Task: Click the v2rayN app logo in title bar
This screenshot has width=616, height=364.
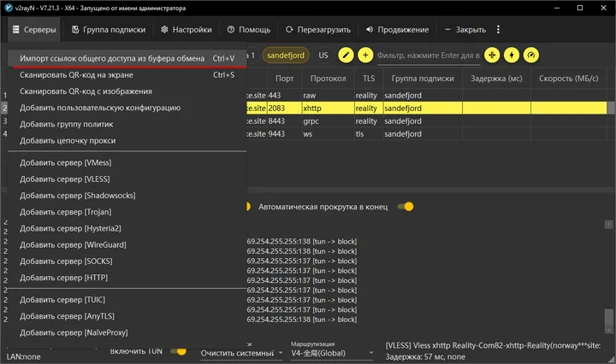Action: (x=9, y=8)
